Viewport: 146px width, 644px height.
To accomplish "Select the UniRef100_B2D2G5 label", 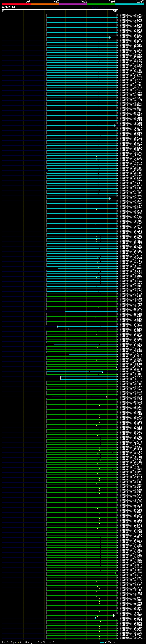I will coord(131,65).
